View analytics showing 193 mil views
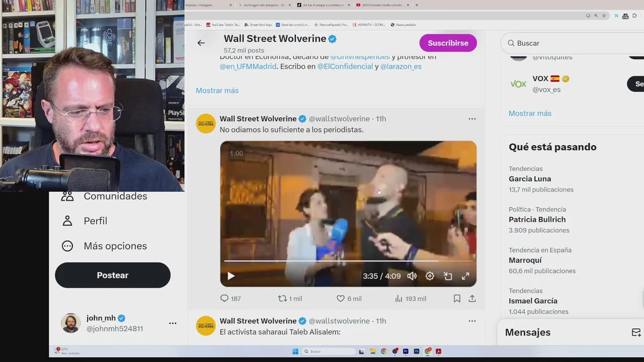The image size is (644, 362). [411, 299]
